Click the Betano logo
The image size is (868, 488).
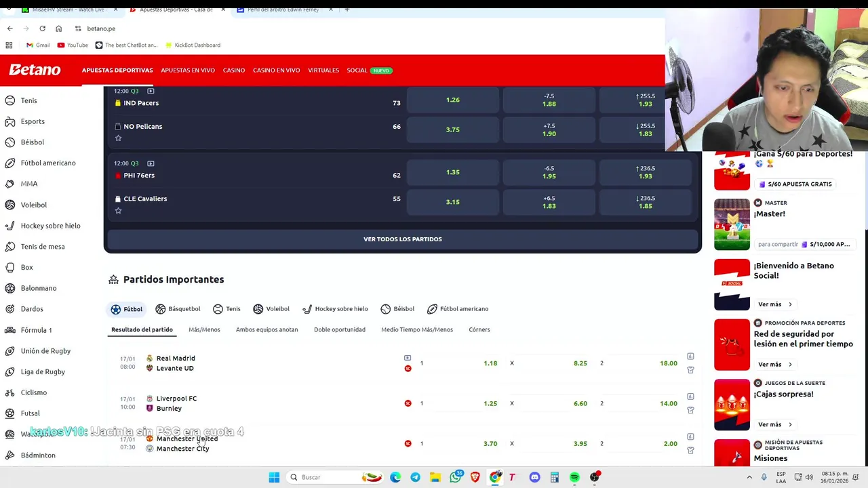tap(35, 70)
